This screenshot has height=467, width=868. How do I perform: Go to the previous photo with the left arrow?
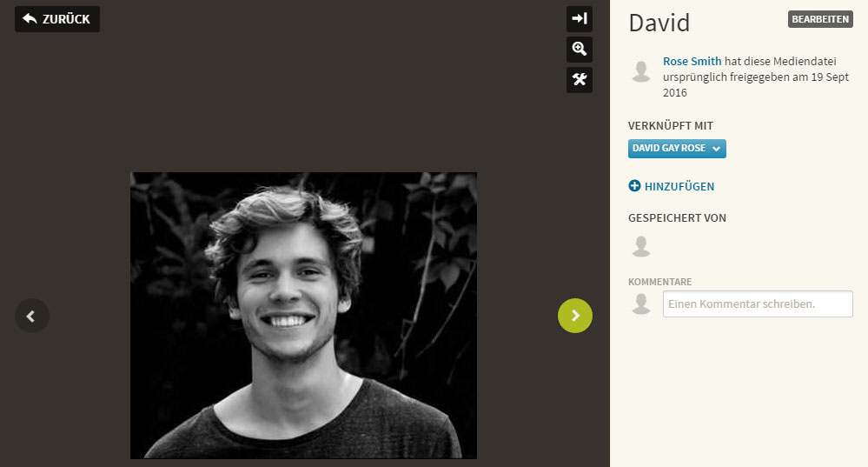click(x=32, y=316)
